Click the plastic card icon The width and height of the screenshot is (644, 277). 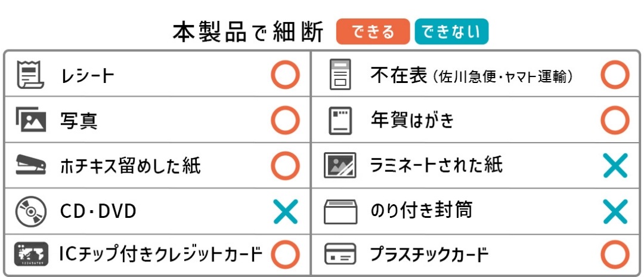[340, 255]
